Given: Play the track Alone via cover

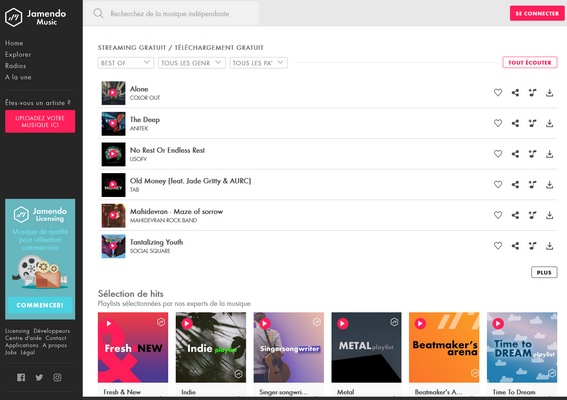Looking at the screenshot, I should 113,93.
